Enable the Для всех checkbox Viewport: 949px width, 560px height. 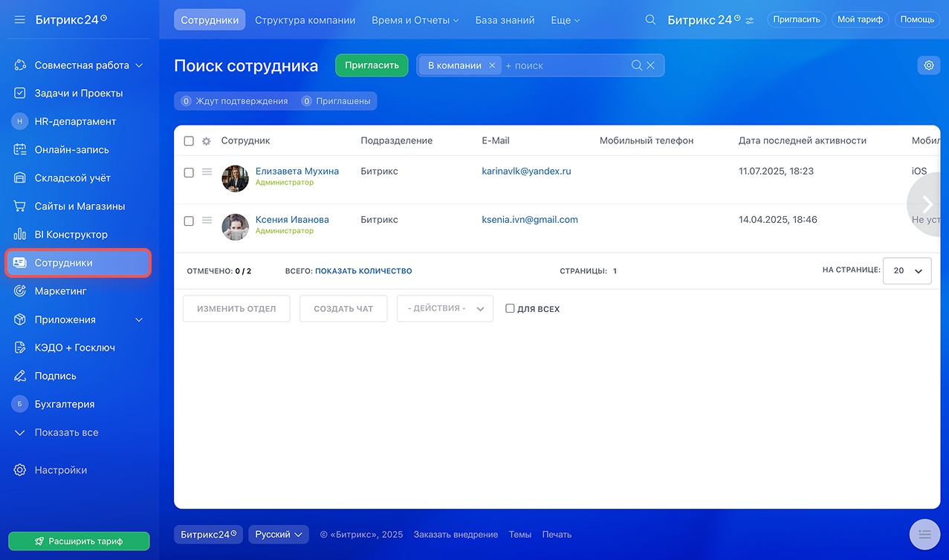point(510,308)
